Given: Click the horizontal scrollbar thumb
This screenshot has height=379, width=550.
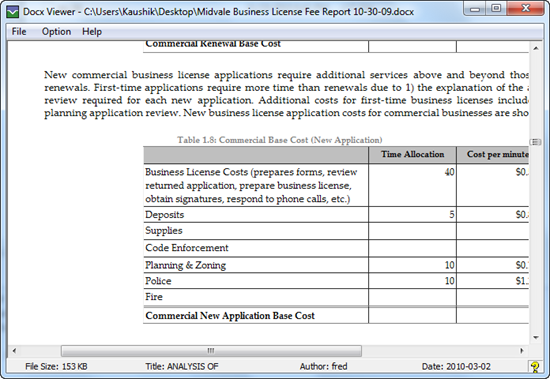Looking at the screenshot, I should (211, 351).
